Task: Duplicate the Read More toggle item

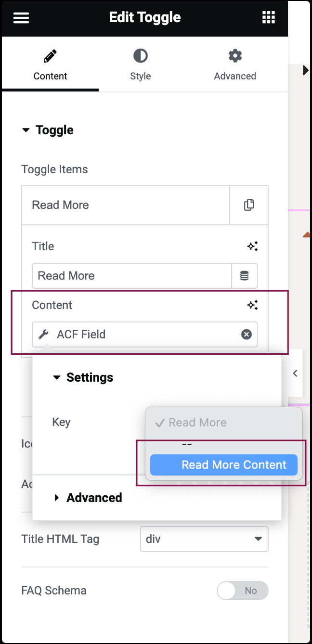Action: click(249, 205)
